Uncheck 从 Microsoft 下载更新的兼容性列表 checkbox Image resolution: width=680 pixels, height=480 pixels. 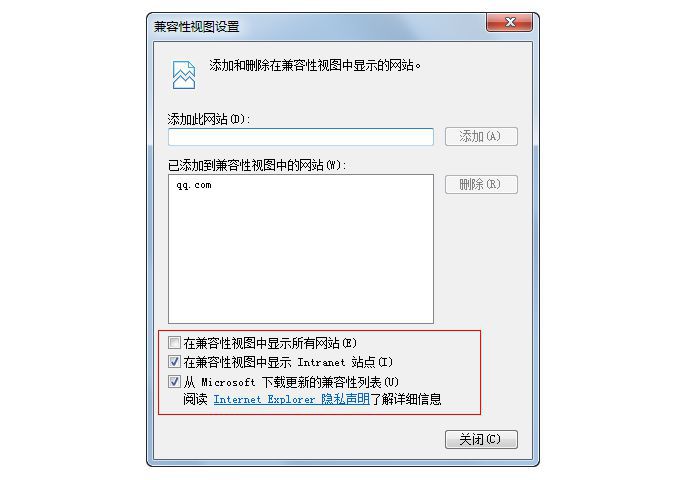(x=174, y=382)
